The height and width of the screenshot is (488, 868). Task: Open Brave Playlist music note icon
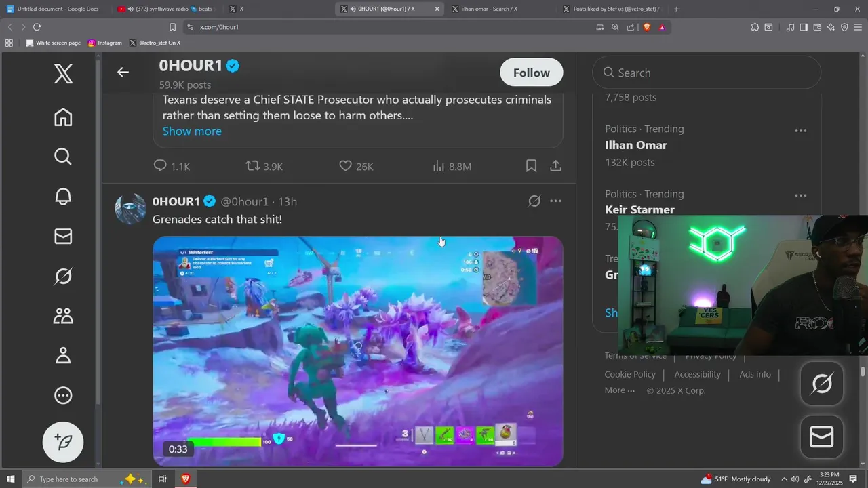[x=790, y=27]
